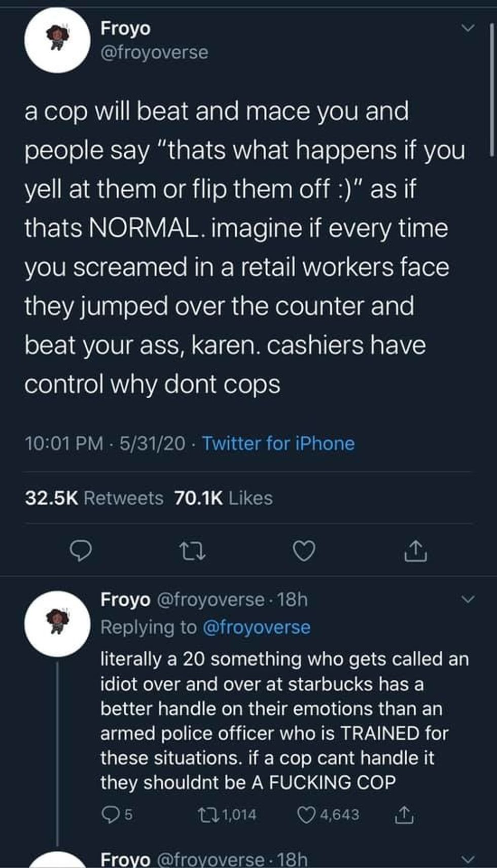Open @froyoverse mention in Replying to

coord(257,627)
